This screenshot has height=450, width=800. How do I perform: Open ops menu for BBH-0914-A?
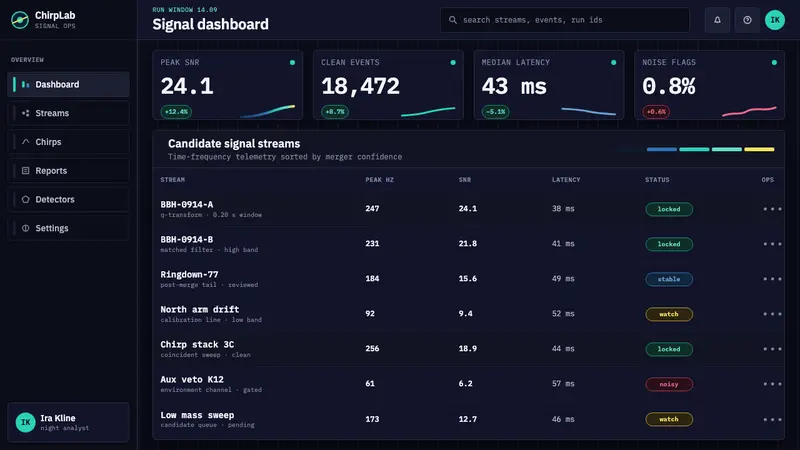772,209
